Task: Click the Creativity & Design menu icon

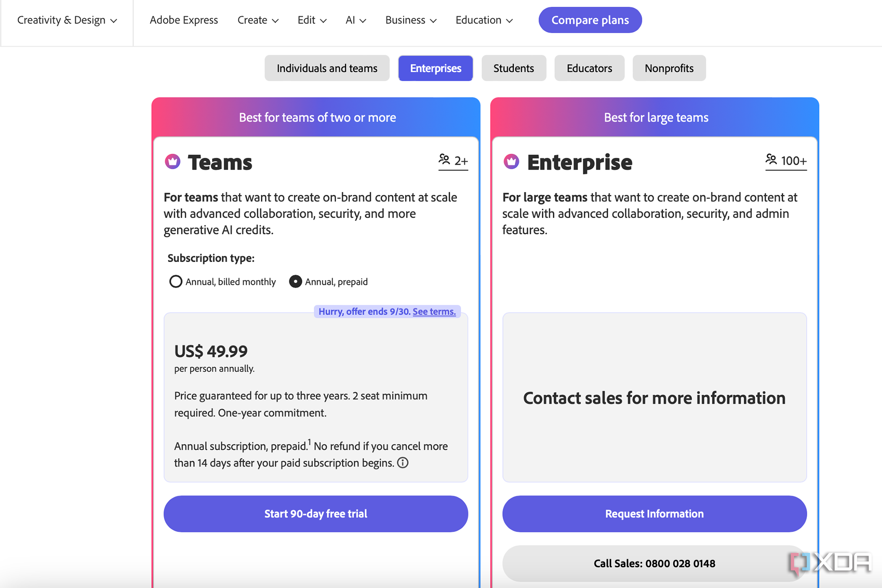Action: [x=113, y=20]
